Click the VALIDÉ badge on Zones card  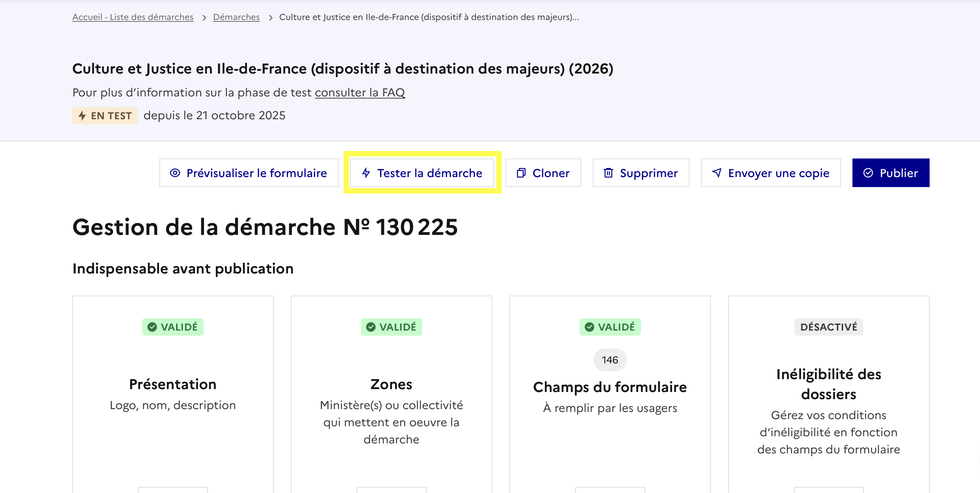(x=392, y=327)
